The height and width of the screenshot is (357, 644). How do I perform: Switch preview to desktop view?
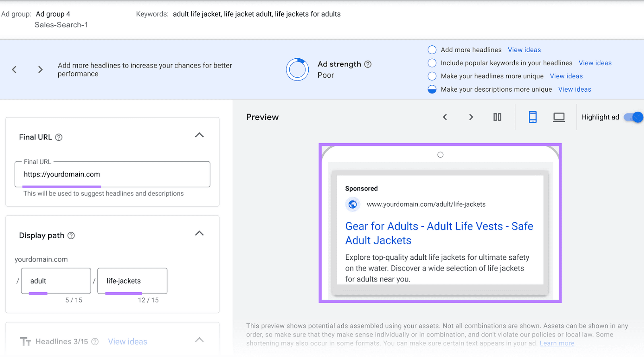pos(559,117)
